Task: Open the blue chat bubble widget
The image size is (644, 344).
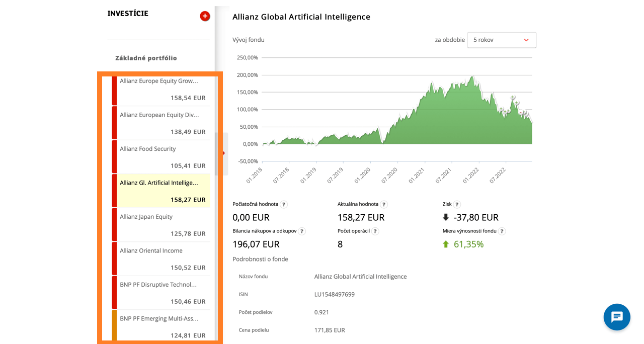Action: coord(617,317)
